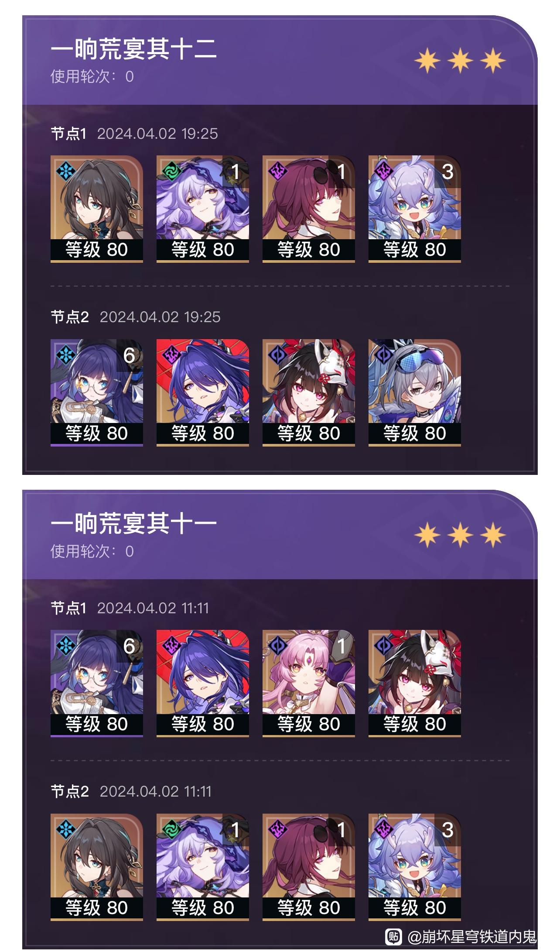This screenshot has height=952, width=560.
Task: Select Sparkle portrait in 其十二 节点2
Action: coord(309,392)
